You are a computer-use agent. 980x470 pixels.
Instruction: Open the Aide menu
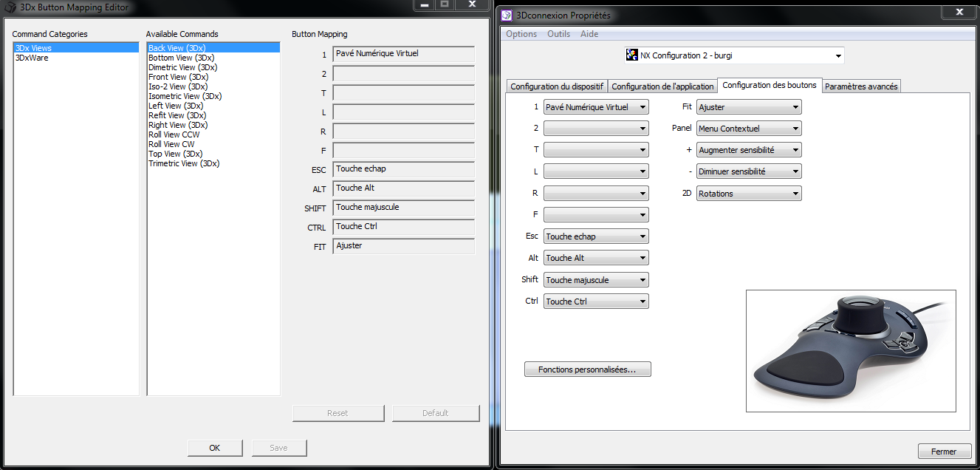589,34
